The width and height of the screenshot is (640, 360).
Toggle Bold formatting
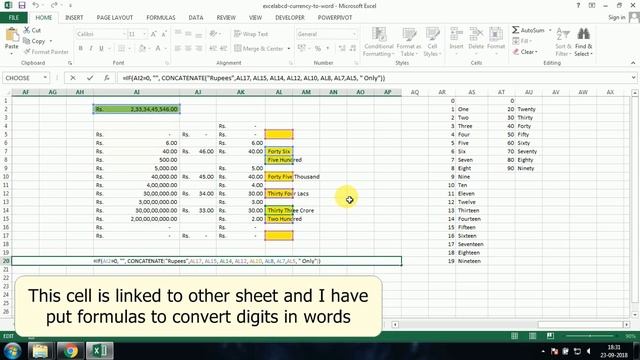(81, 48)
